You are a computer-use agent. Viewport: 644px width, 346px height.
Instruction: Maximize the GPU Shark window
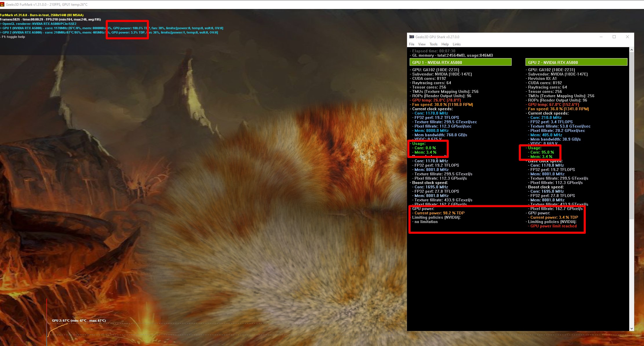click(x=614, y=37)
